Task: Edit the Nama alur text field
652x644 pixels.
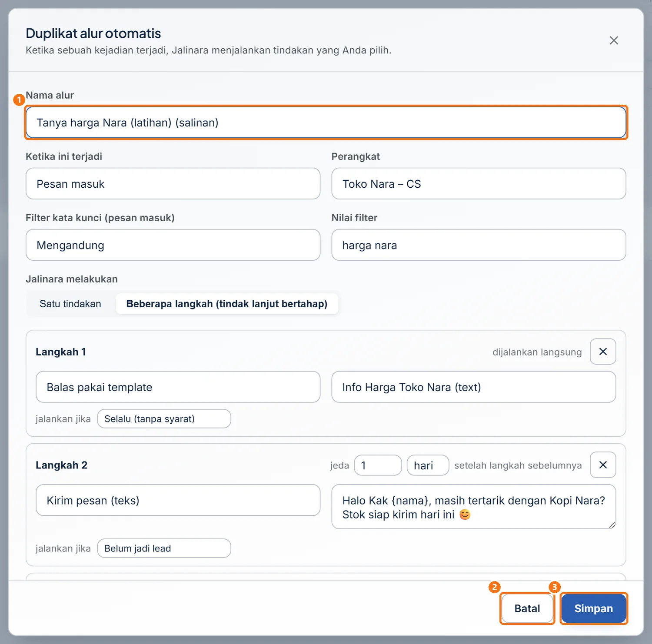Action: (326, 123)
